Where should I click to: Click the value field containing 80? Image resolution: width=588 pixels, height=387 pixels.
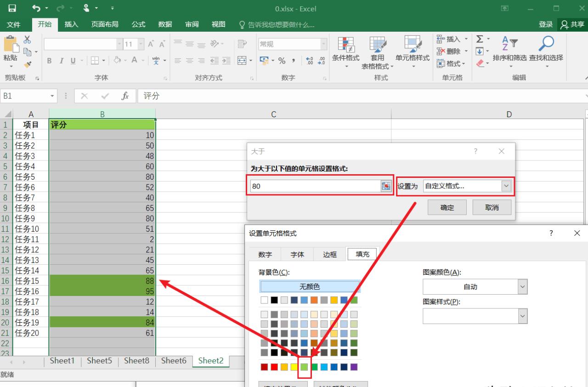pyautogui.click(x=316, y=186)
